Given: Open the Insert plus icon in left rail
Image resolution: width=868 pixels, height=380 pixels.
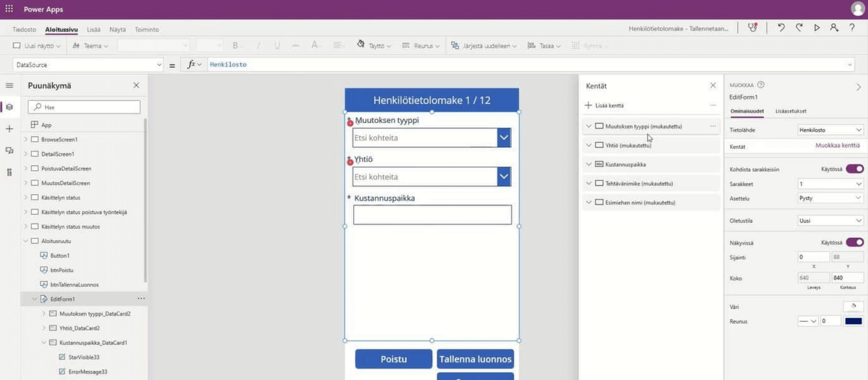Looking at the screenshot, I should (9, 129).
